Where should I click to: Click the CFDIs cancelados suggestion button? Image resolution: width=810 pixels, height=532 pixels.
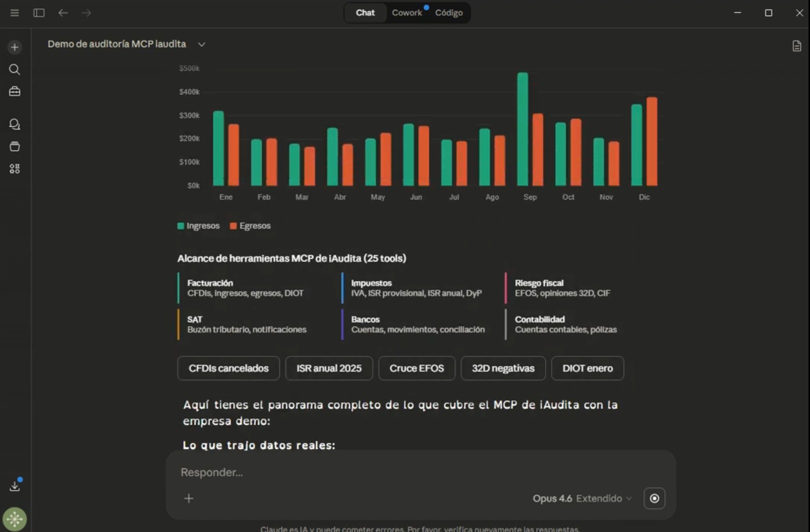228,369
